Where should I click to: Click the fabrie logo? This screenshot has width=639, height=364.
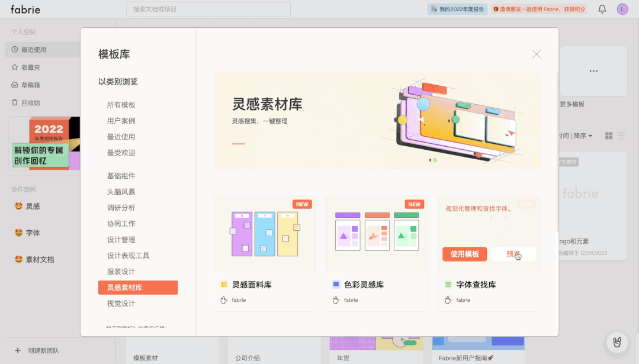25,9
